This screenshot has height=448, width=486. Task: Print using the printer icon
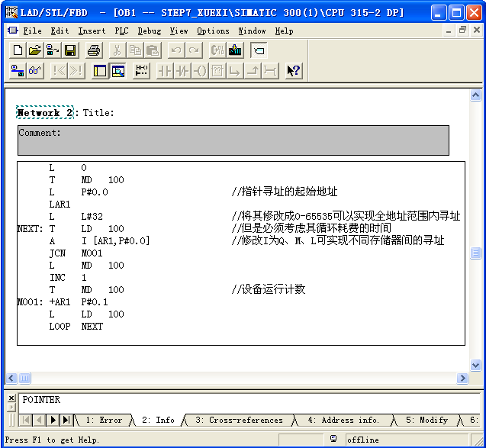(94, 50)
